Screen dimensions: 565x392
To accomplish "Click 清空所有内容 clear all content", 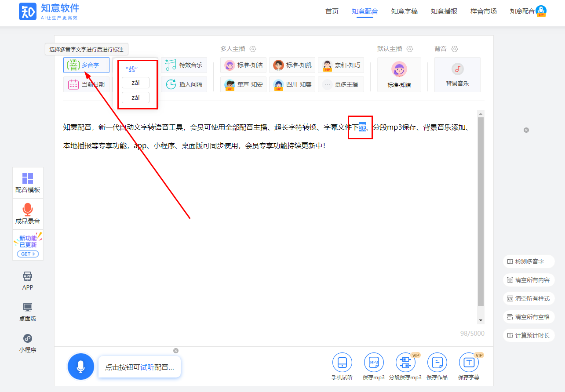I will (x=529, y=280).
